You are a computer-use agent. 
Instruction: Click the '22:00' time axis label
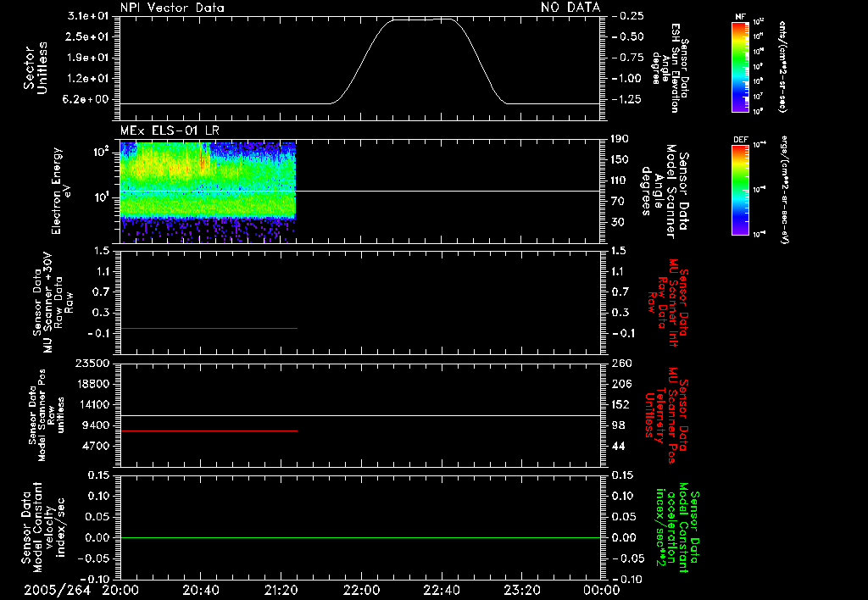pos(361,590)
